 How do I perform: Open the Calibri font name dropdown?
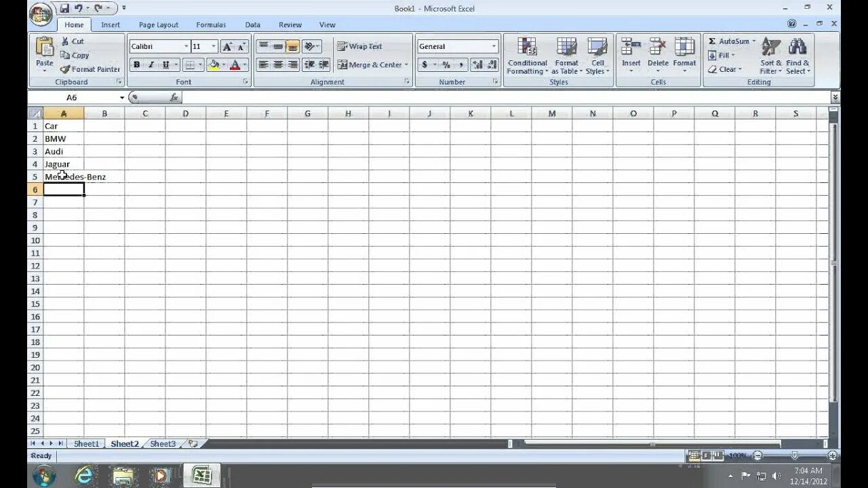(186, 47)
